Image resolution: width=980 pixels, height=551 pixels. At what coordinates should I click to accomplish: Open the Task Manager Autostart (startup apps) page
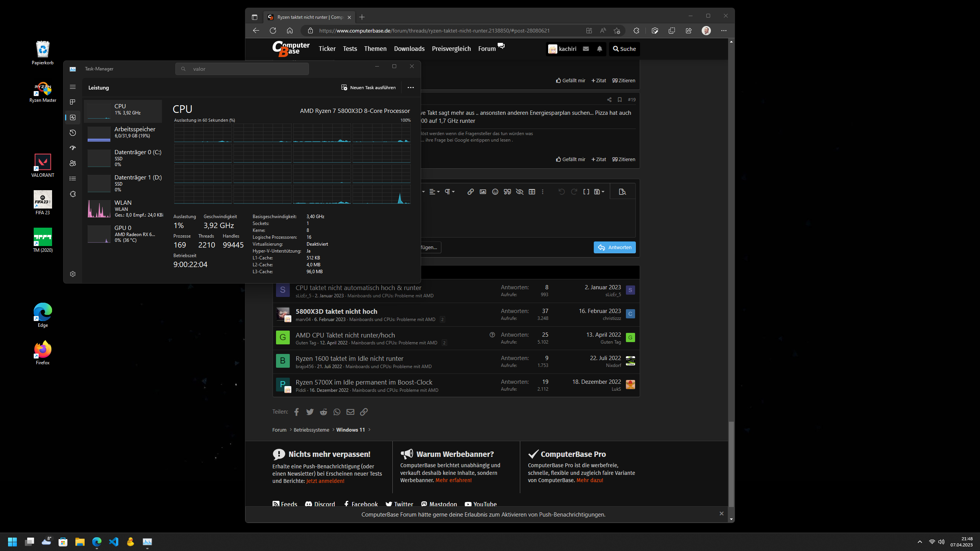(73, 148)
